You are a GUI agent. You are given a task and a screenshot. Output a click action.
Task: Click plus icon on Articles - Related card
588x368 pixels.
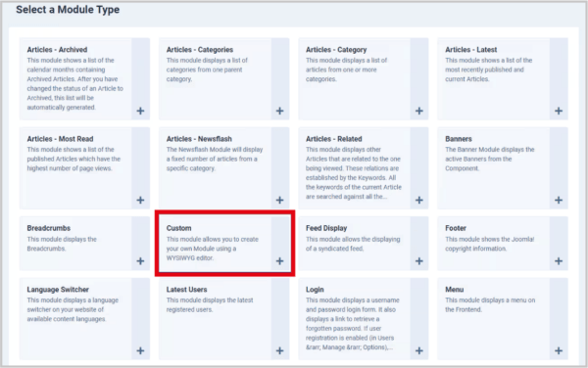(419, 200)
